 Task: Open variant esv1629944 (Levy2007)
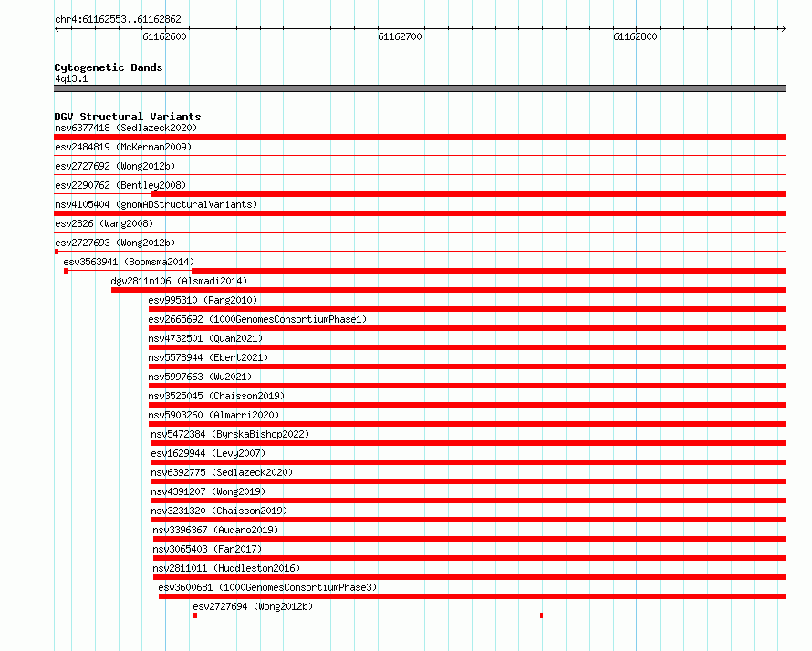208,453
